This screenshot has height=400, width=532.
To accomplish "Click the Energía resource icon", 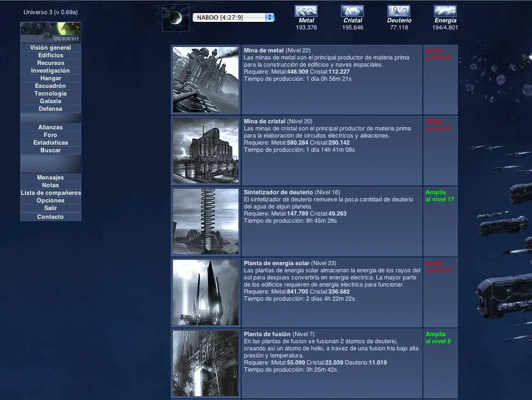I will click(x=445, y=11).
